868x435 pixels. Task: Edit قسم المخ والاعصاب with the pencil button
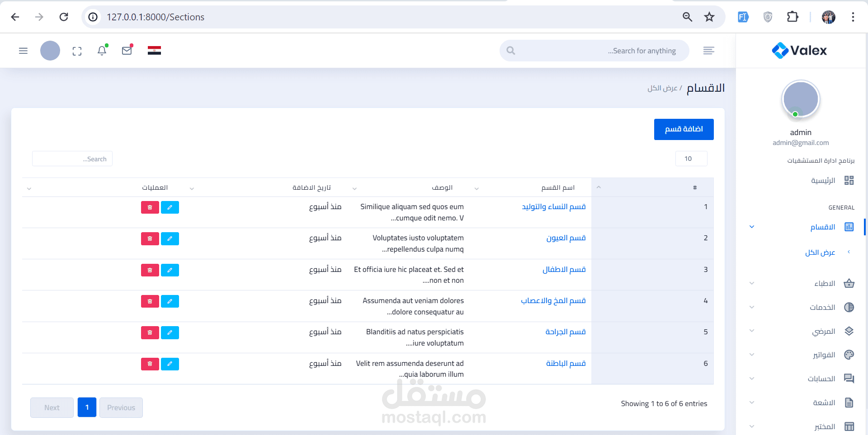(x=170, y=301)
